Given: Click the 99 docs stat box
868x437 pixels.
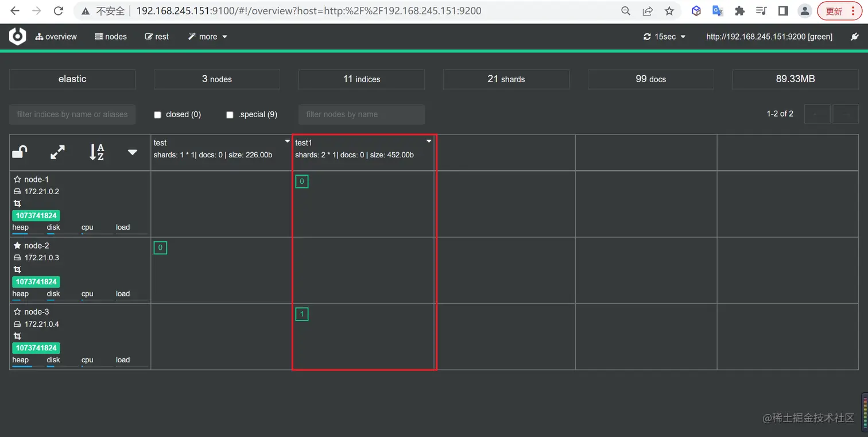Looking at the screenshot, I should tap(651, 79).
